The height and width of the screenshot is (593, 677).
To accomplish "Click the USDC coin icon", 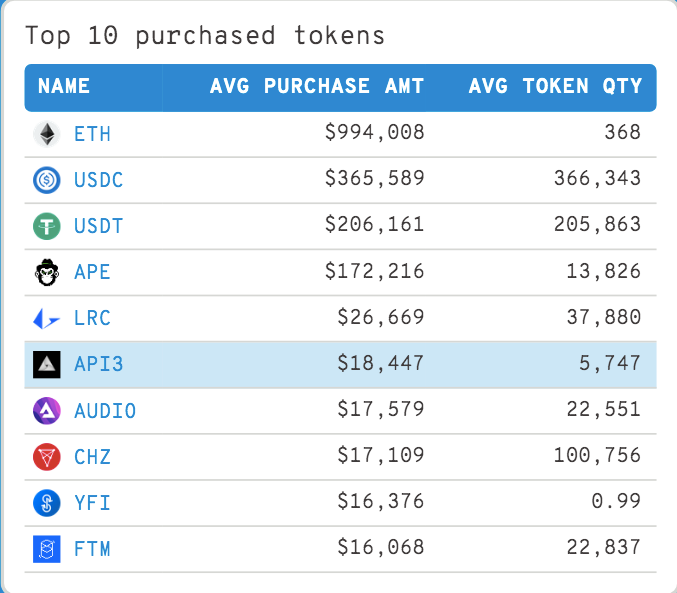I will 46,180.
